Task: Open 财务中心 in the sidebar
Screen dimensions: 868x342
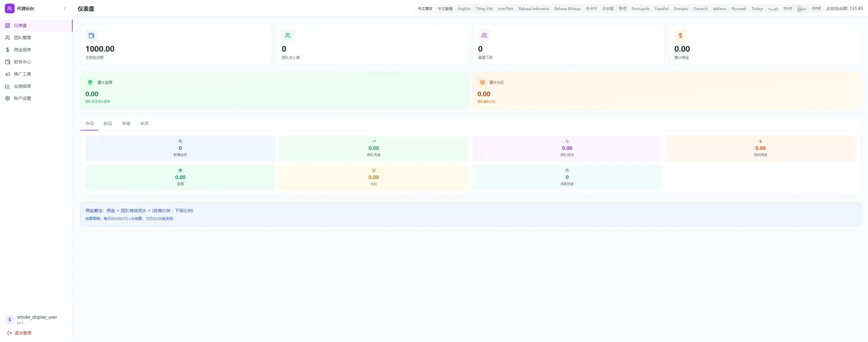Action: tap(36, 62)
